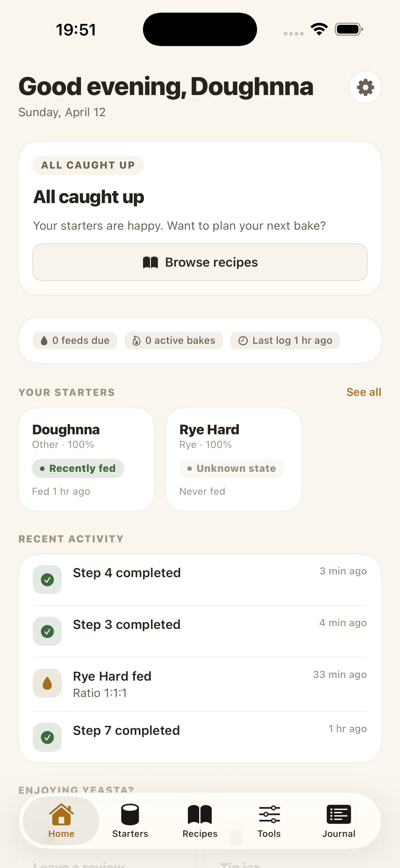Tap the Unknown state status badge
This screenshot has height=868, width=400.
pyautogui.click(x=232, y=469)
